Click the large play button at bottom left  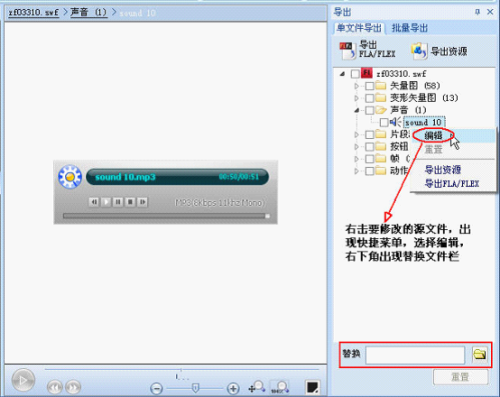pos(23,380)
